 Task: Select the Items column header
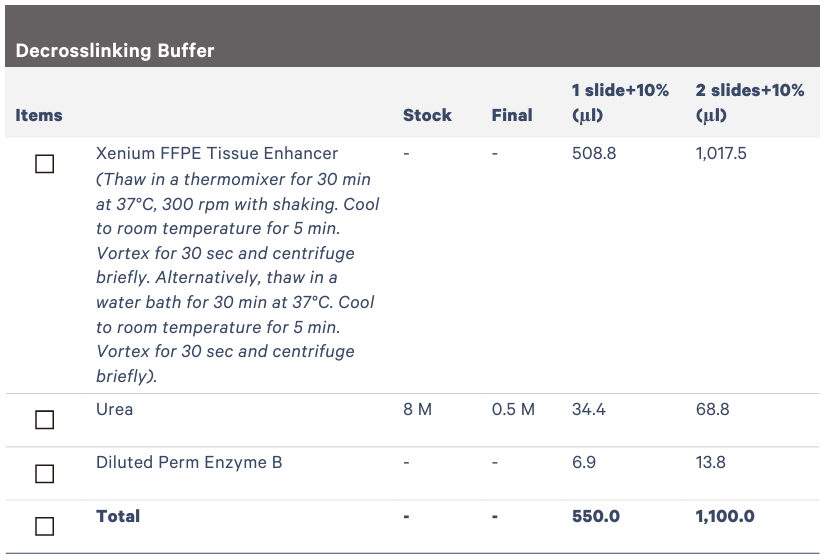(x=39, y=115)
